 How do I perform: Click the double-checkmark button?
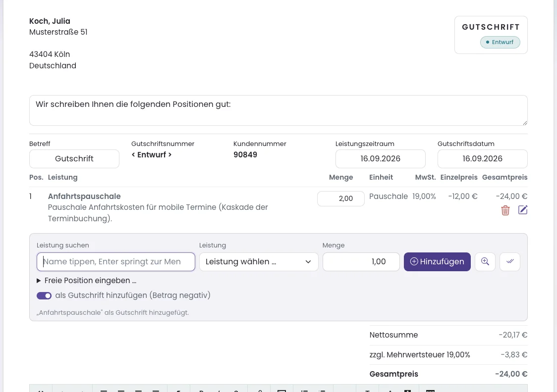coord(510,262)
